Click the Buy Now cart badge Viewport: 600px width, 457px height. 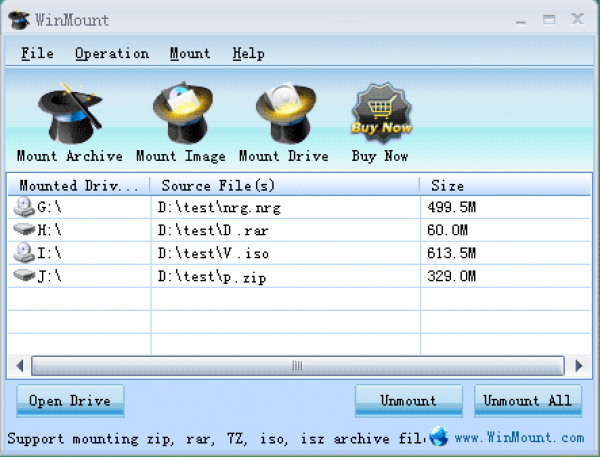click(381, 113)
